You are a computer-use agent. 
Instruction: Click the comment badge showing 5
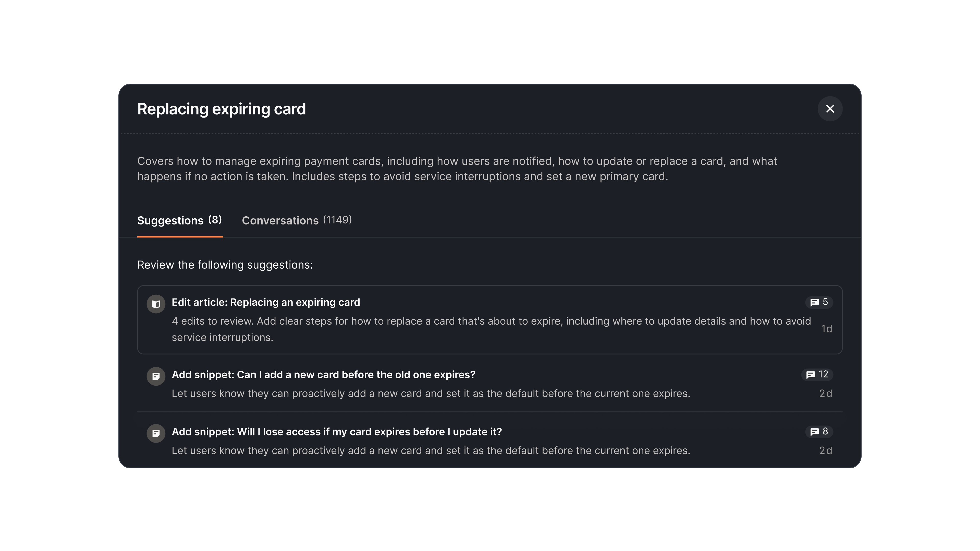coord(819,302)
